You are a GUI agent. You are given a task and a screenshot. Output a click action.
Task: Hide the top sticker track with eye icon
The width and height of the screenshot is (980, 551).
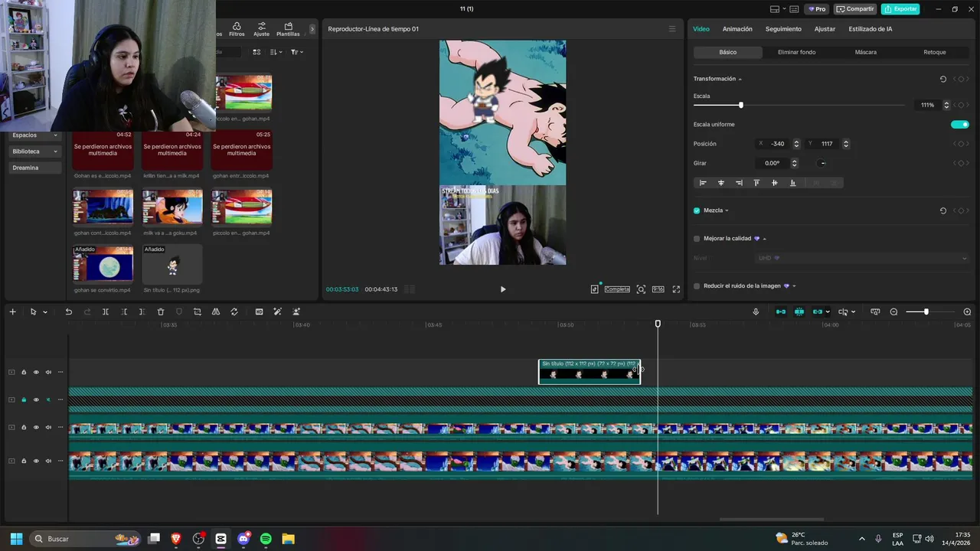point(36,373)
